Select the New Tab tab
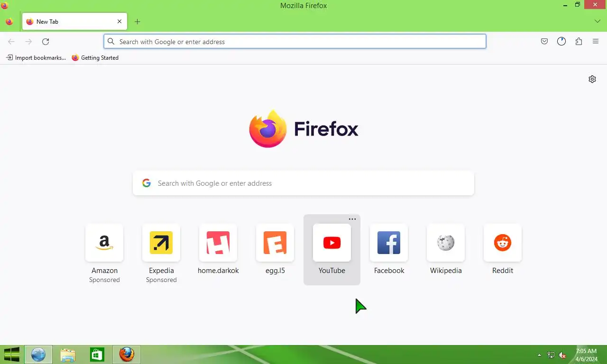Viewport: 607px width, 364px height. point(74,21)
